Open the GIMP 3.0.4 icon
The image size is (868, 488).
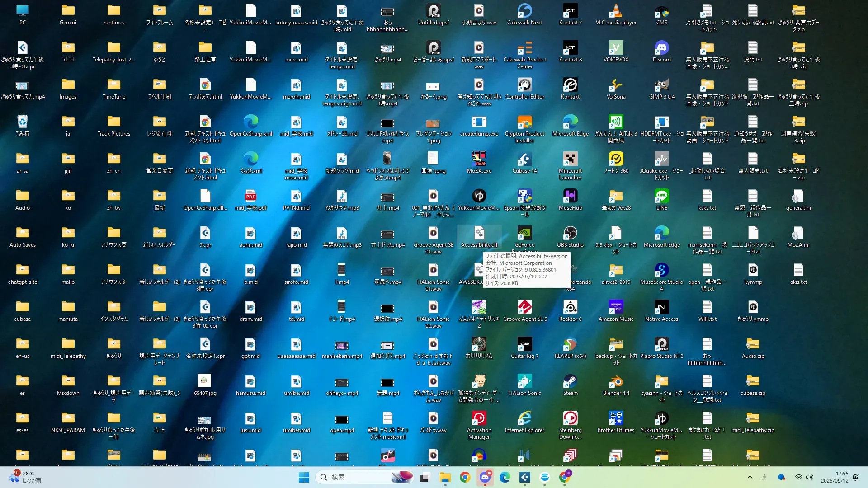661,85
